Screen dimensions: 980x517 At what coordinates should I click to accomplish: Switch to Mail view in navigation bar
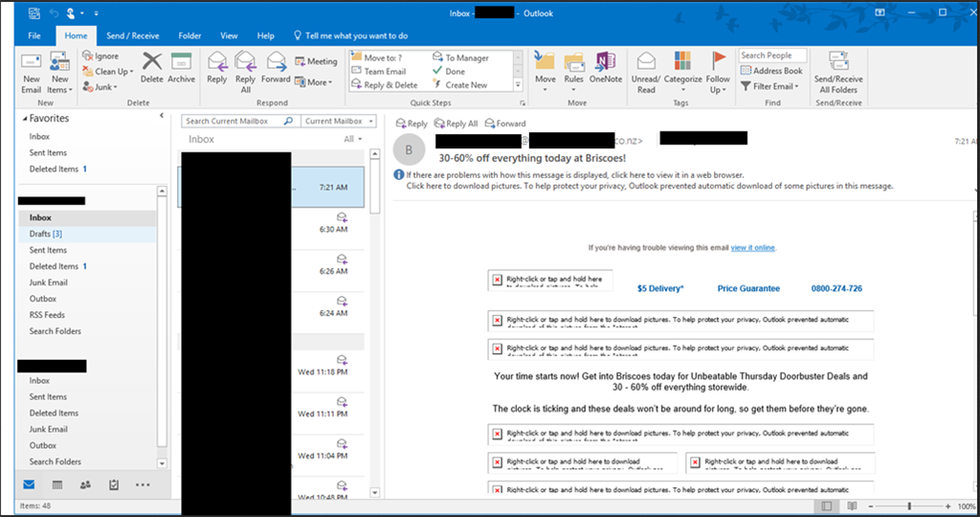(29, 484)
